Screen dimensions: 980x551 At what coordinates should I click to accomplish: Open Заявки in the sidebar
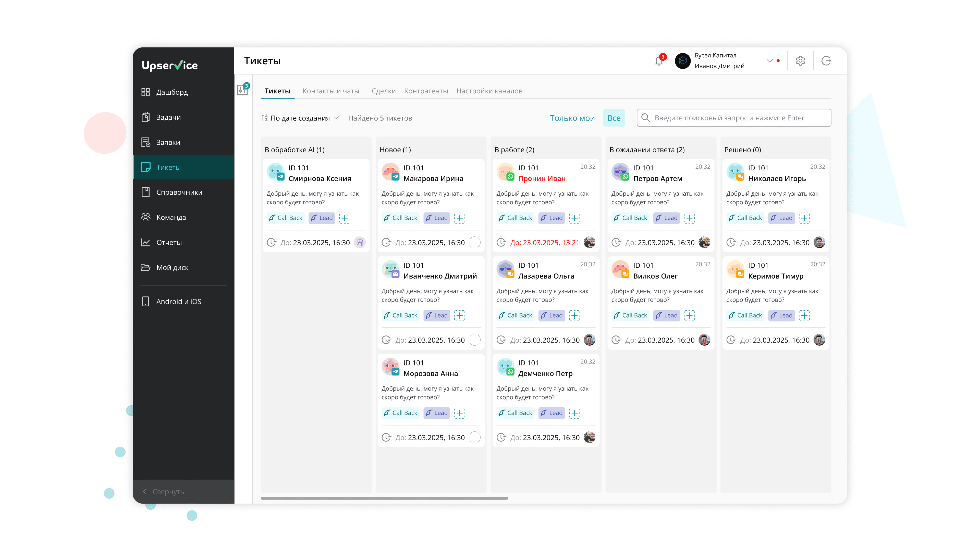[x=183, y=143]
